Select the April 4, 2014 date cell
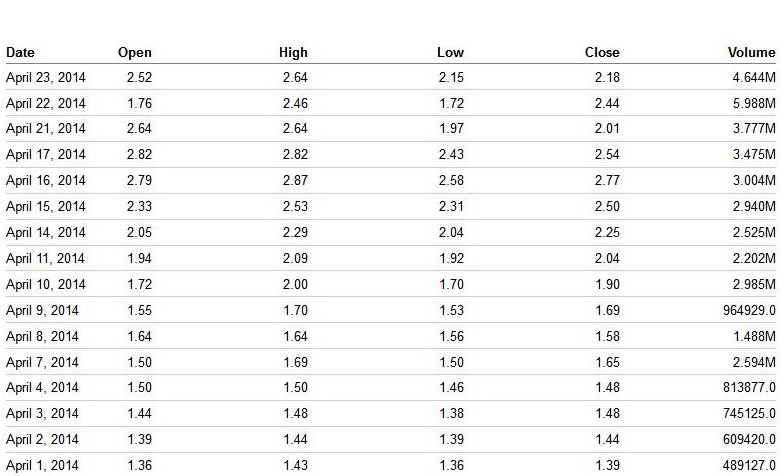 pos(42,389)
